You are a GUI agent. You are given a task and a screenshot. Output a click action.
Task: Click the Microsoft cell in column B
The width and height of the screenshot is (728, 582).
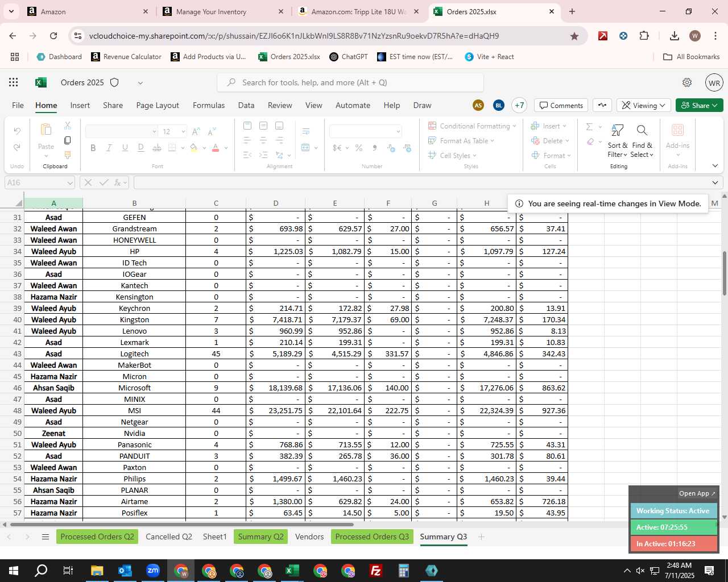pos(134,388)
